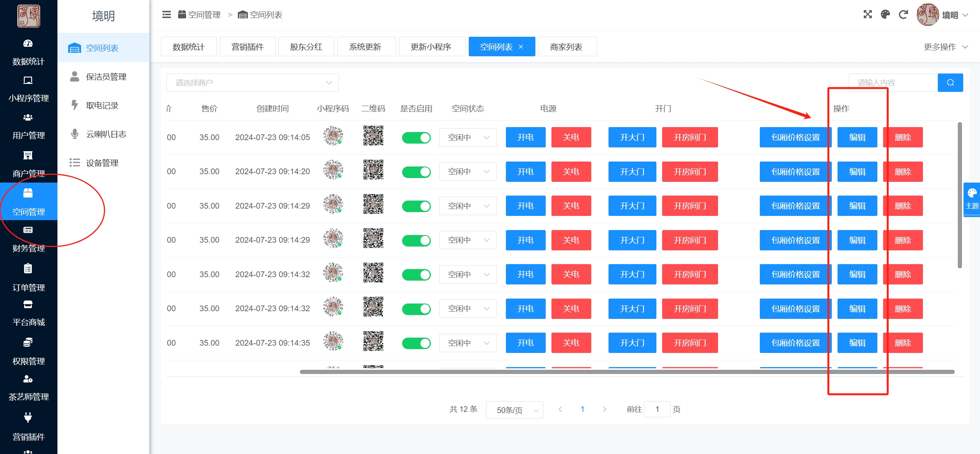The height and width of the screenshot is (454, 980).
Task: Open 取电记录 in the submenu
Action: tap(102, 105)
